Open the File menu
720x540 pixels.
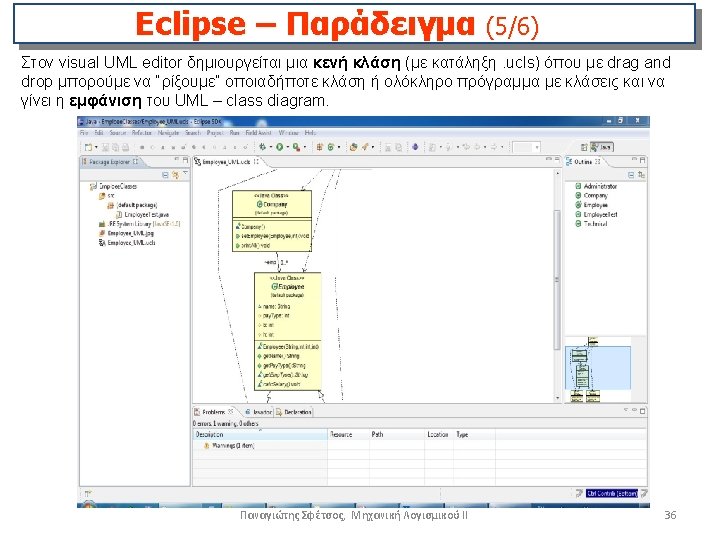pos(84,133)
